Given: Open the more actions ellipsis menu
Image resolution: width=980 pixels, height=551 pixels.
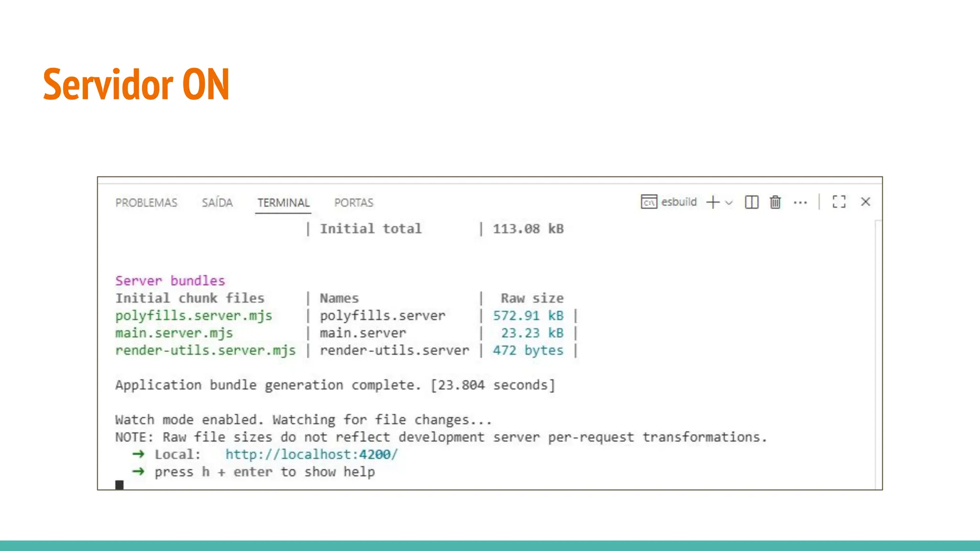Looking at the screenshot, I should [x=800, y=202].
